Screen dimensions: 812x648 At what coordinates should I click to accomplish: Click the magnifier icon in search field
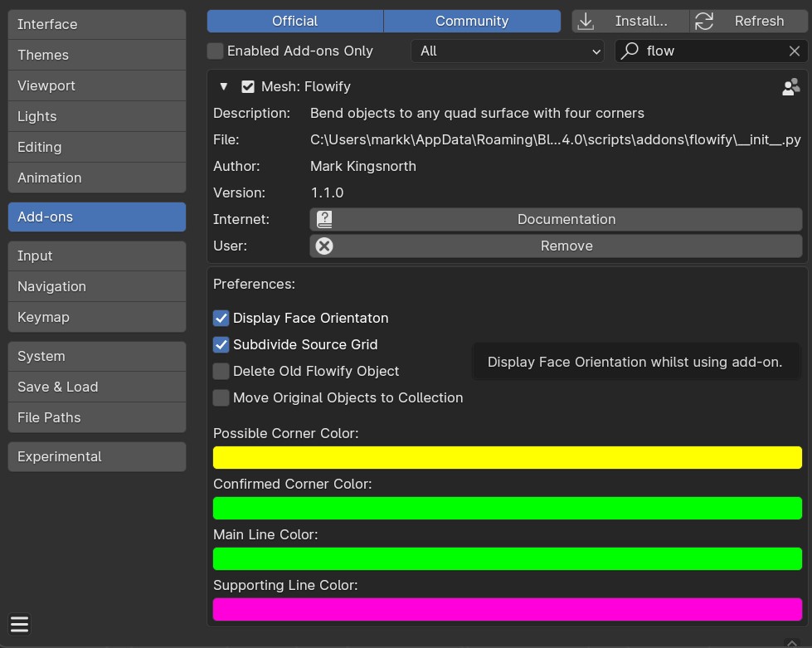(x=630, y=51)
